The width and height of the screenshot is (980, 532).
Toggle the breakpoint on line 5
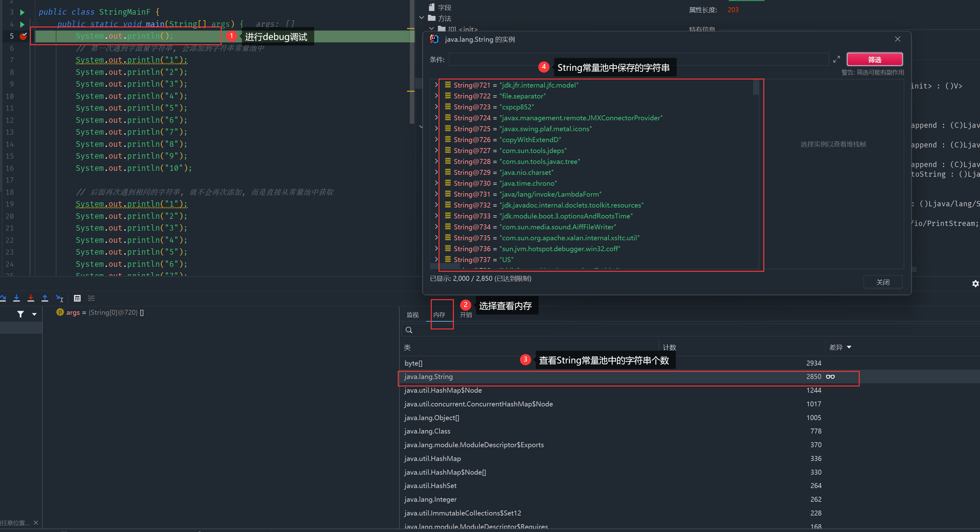tap(23, 36)
